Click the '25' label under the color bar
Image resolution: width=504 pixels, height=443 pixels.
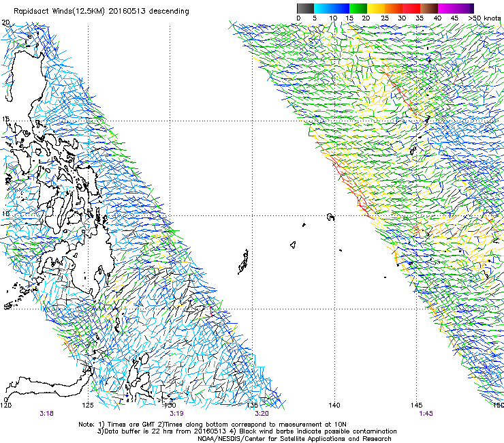[385, 18]
